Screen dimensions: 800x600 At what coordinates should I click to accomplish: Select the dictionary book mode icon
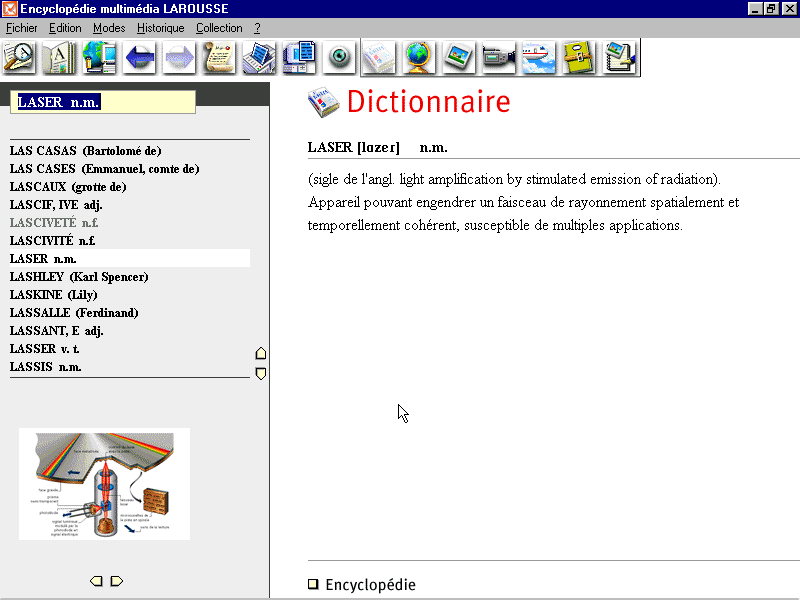click(x=379, y=57)
